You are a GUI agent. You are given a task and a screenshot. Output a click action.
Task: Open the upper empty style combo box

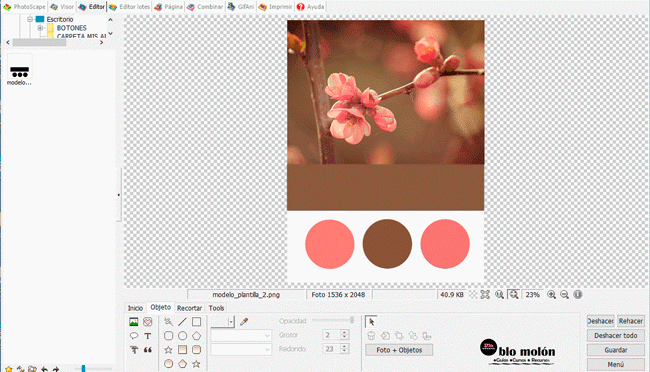tap(241, 336)
